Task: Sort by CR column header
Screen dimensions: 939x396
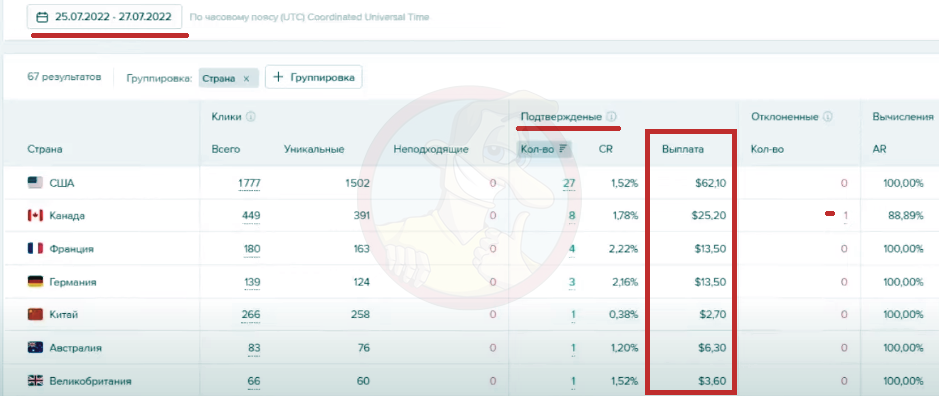Action: pyautogui.click(x=605, y=150)
